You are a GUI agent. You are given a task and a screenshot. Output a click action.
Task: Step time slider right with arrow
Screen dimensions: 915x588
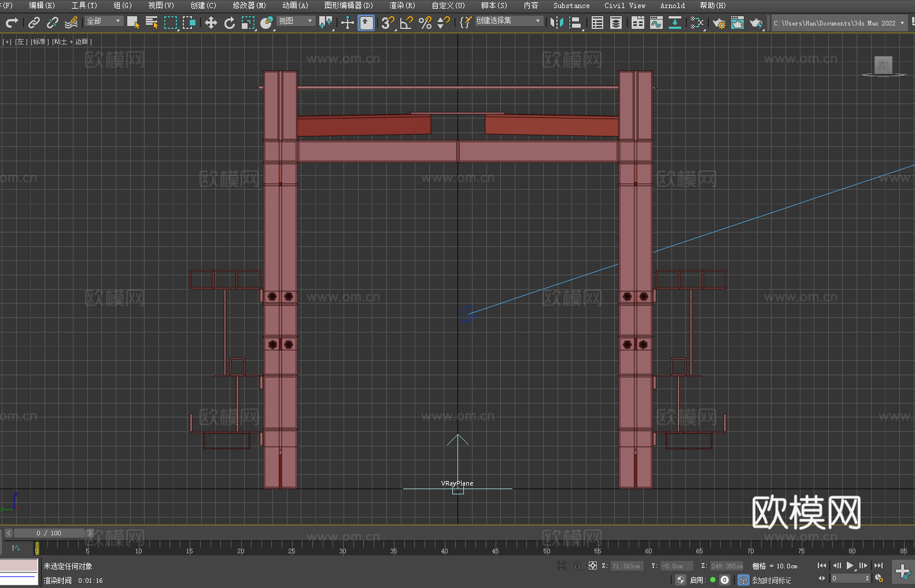pyautogui.click(x=90, y=533)
